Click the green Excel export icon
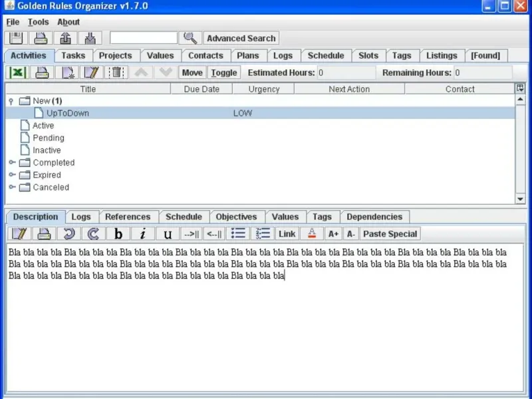This screenshot has width=532, height=399. click(17, 72)
